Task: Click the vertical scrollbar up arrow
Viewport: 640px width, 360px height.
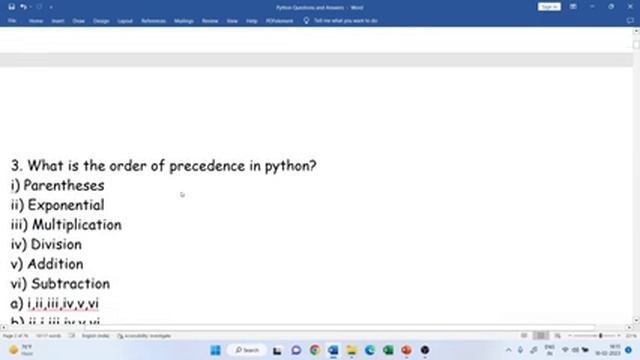Action: pos(636,31)
